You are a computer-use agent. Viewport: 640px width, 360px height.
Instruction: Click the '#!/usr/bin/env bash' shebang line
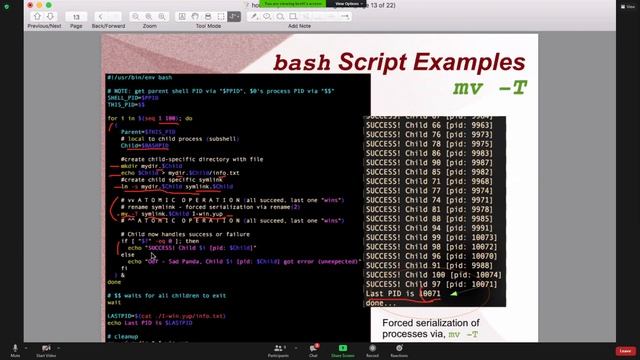pyautogui.click(x=140, y=78)
